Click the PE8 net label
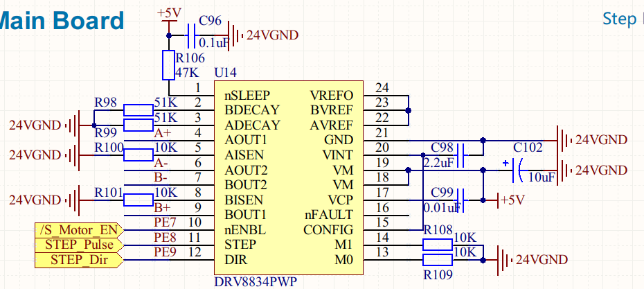This screenshot has height=289, width=644. point(165,238)
